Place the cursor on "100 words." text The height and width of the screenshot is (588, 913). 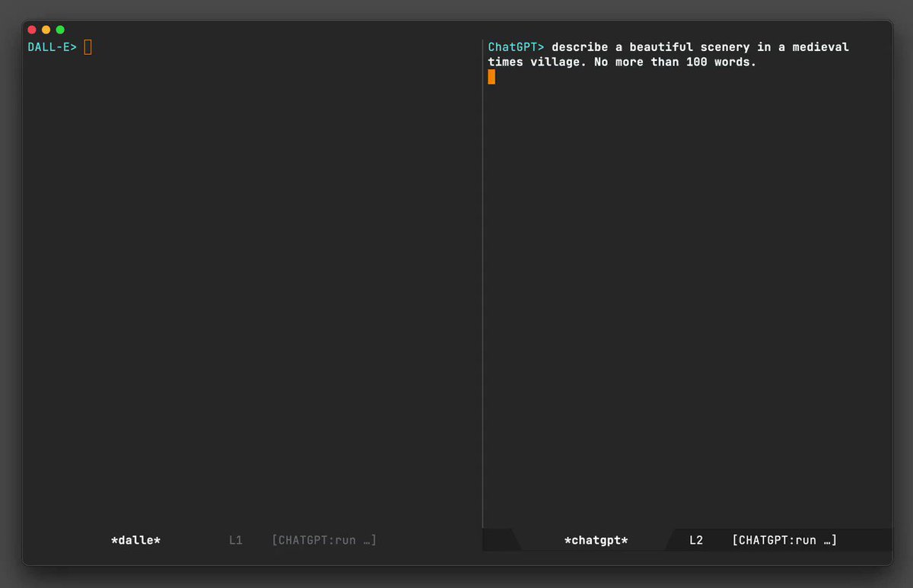(x=721, y=62)
